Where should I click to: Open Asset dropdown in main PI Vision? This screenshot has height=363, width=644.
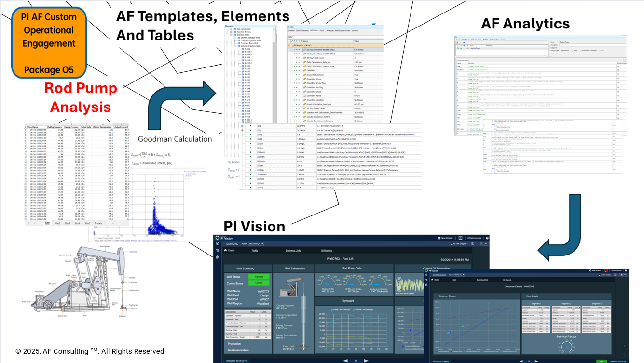pyautogui.click(x=256, y=244)
